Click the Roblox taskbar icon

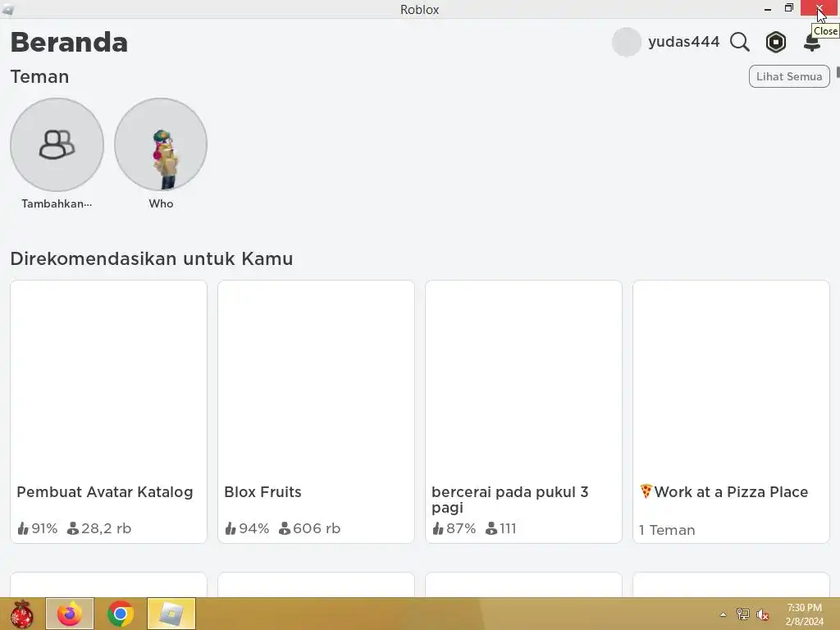(x=171, y=614)
